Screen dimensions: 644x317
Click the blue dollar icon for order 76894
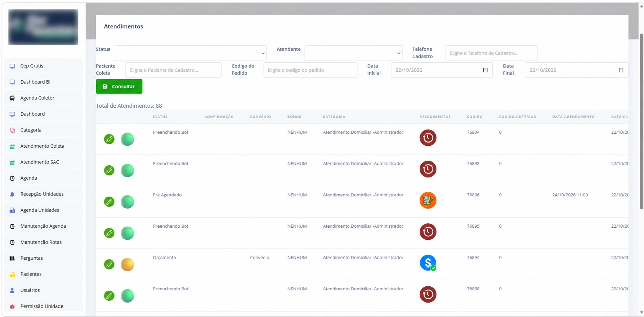point(428,263)
